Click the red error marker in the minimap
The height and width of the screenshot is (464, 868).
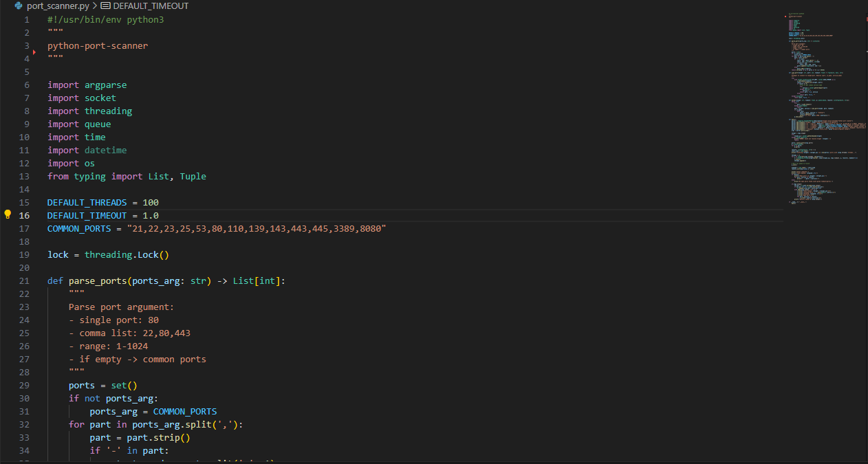click(x=785, y=16)
